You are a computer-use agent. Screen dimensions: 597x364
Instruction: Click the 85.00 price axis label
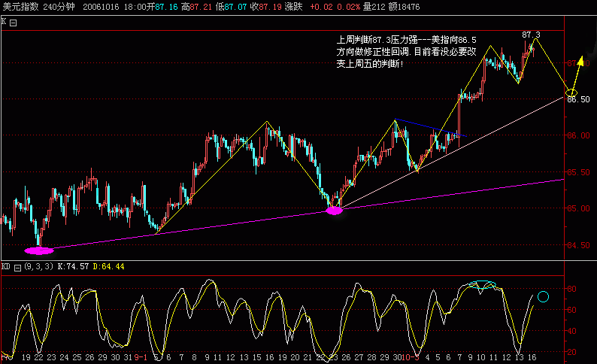(x=579, y=208)
